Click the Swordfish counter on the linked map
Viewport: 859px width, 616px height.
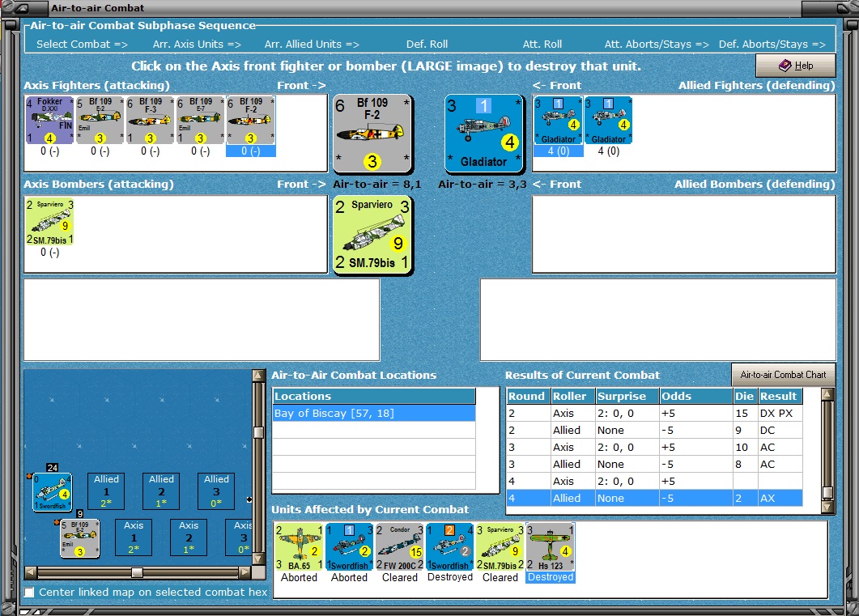pos(52,491)
